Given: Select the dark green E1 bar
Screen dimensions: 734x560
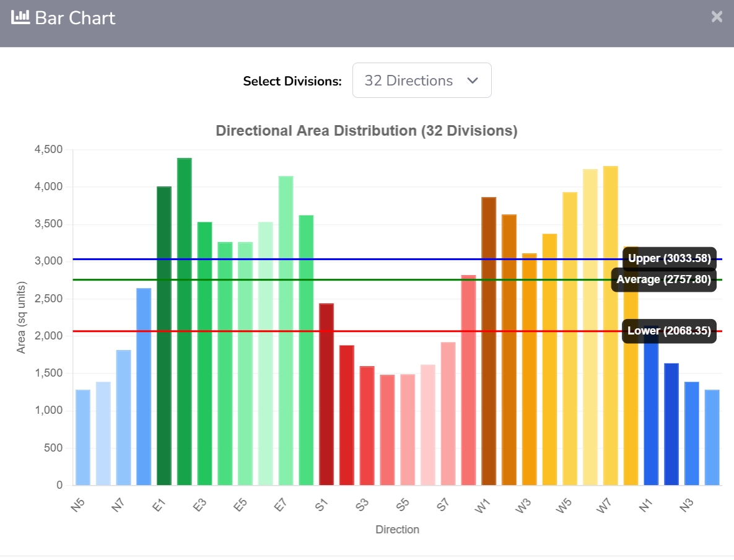Looking at the screenshot, I should pyautogui.click(x=164, y=335).
